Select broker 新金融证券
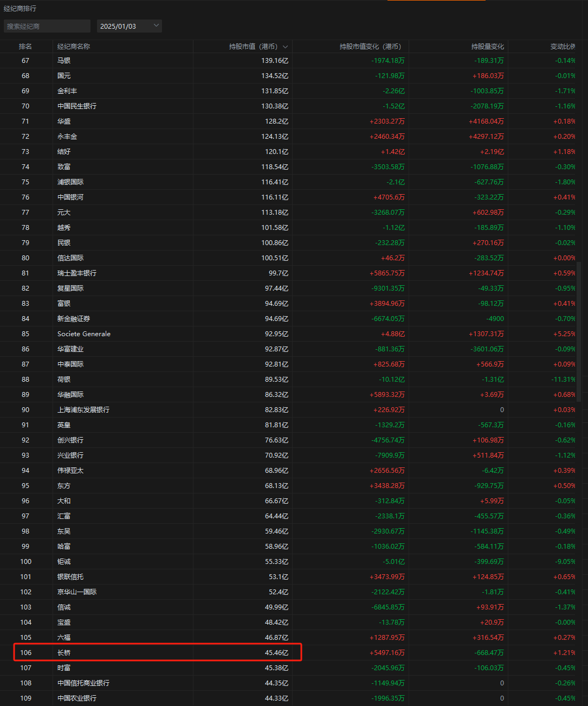Screen dimensions: 588x706 click(74, 319)
